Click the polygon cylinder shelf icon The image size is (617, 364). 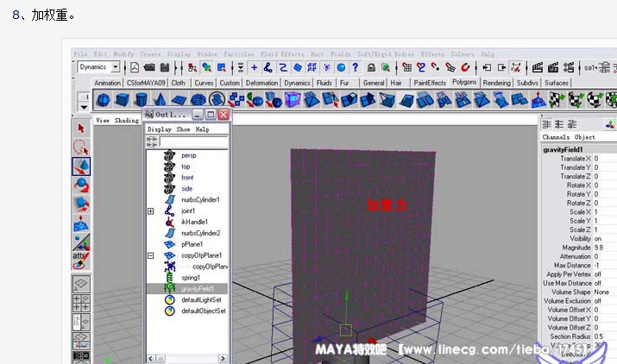point(141,99)
